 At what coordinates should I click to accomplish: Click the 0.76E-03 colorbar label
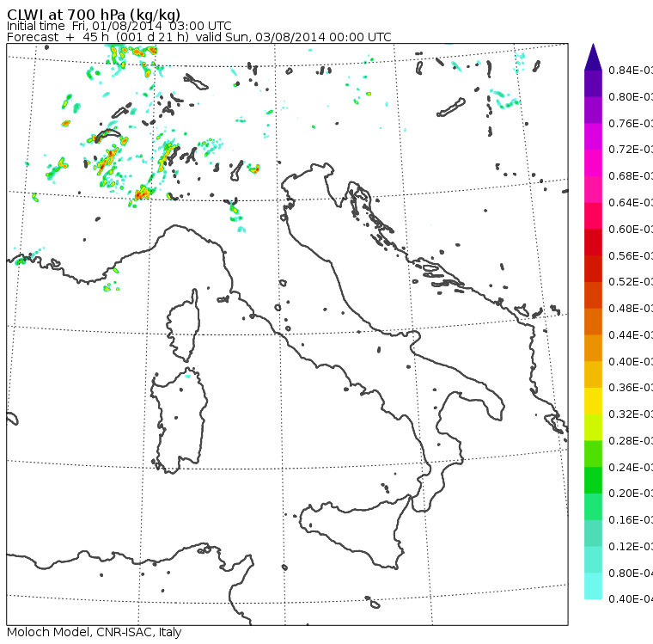tap(631, 123)
